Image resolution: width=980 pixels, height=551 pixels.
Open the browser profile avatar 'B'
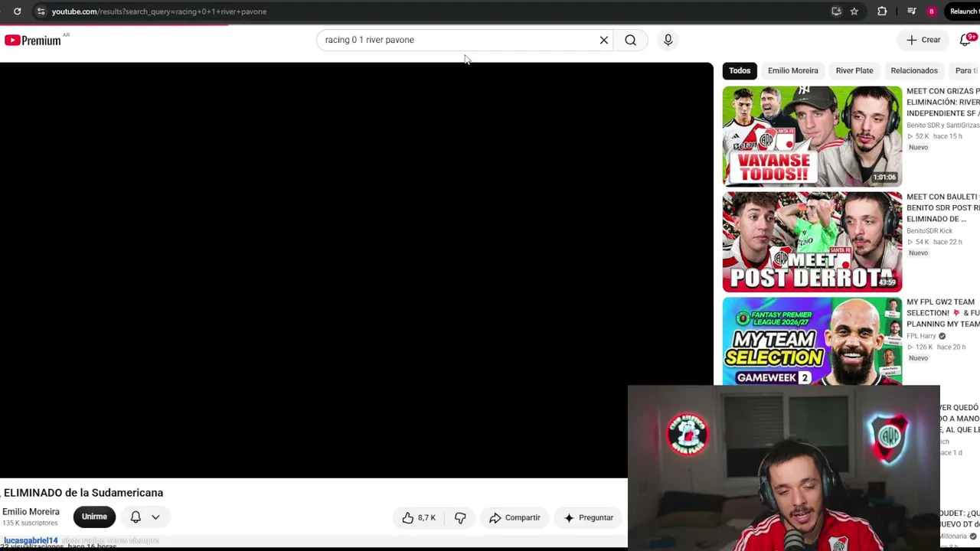931,11
